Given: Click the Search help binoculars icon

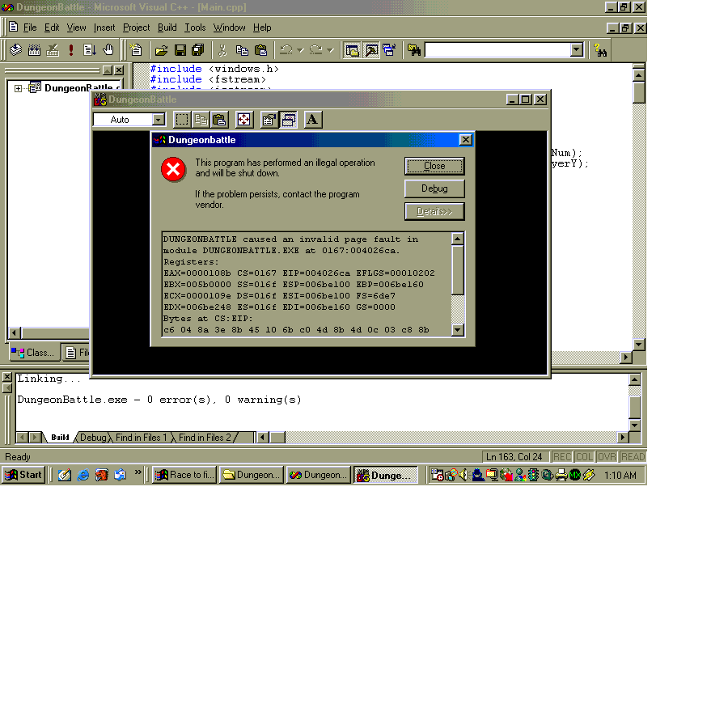Looking at the screenshot, I should 600,50.
